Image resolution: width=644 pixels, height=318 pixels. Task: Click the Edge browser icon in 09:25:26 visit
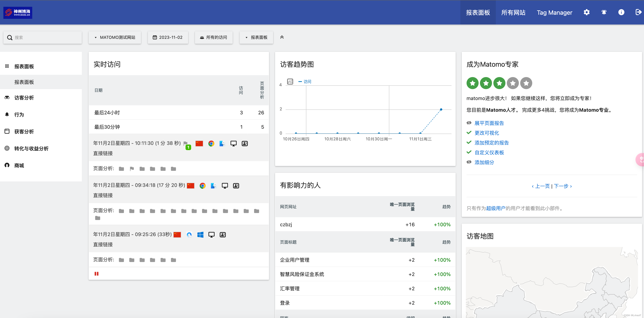(x=189, y=235)
